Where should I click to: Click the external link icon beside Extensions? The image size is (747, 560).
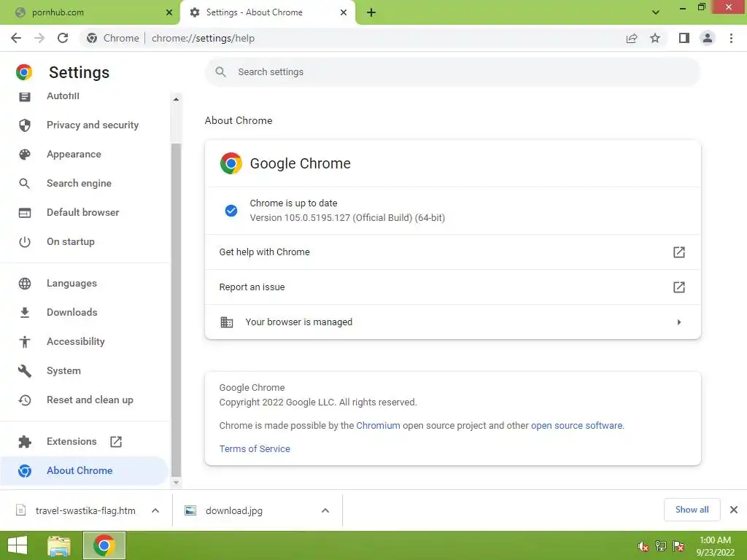click(x=116, y=441)
